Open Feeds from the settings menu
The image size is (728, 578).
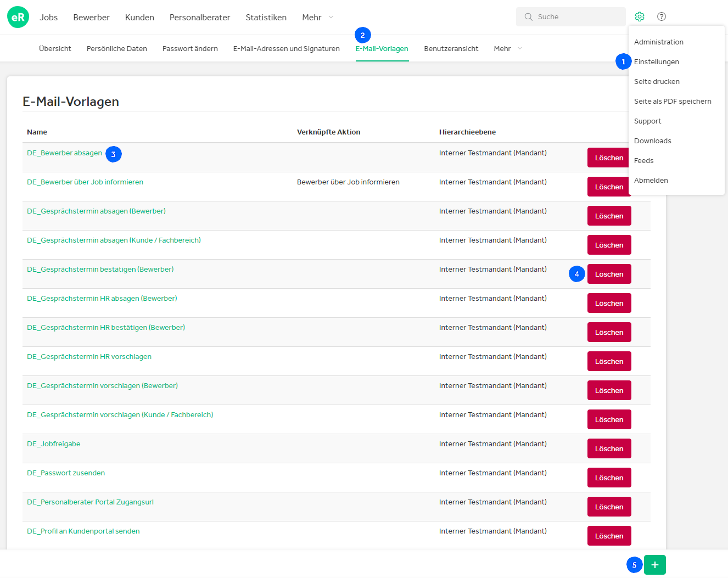point(644,161)
